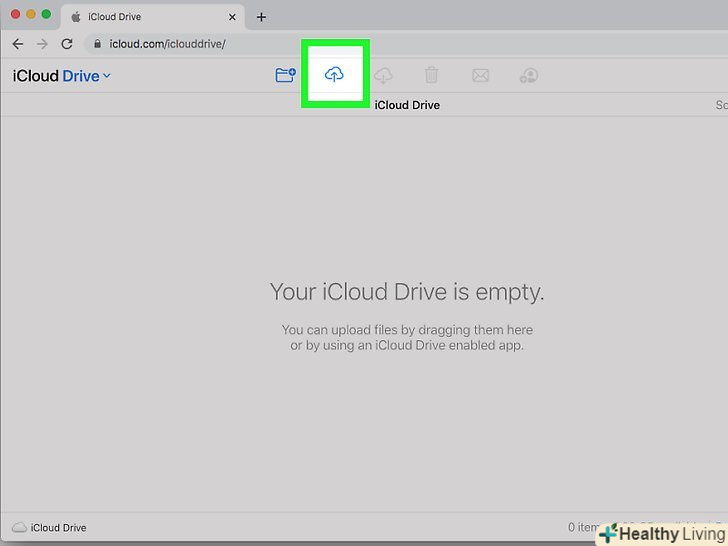Click the iCloud Drive path item at bottom left
728x546 pixels.
tap(50, 527)
